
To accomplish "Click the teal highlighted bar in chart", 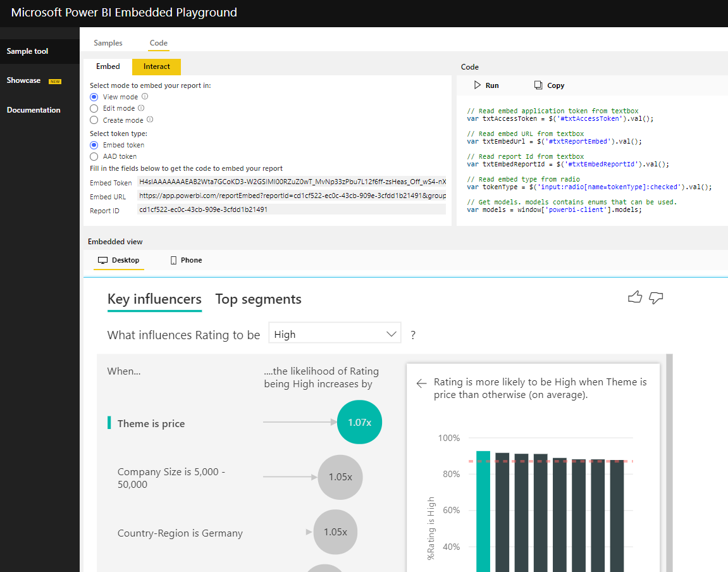I will point(483,511).
